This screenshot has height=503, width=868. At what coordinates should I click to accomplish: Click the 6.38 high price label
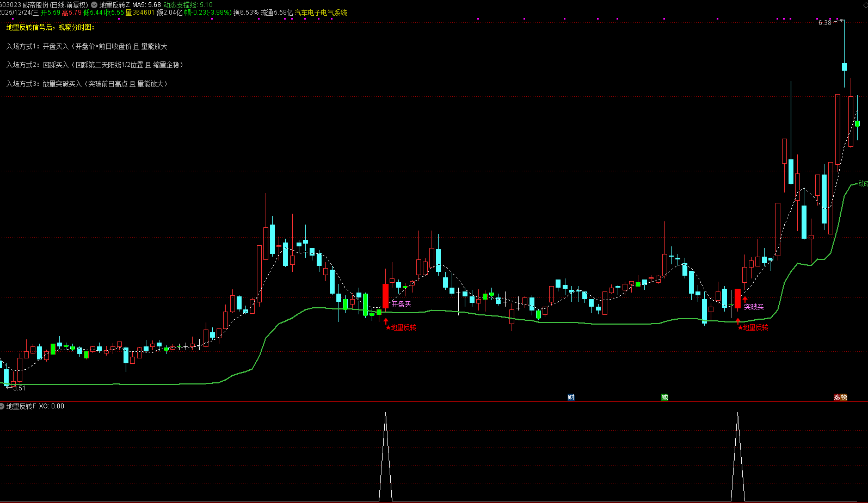click(x=825, y=23)
